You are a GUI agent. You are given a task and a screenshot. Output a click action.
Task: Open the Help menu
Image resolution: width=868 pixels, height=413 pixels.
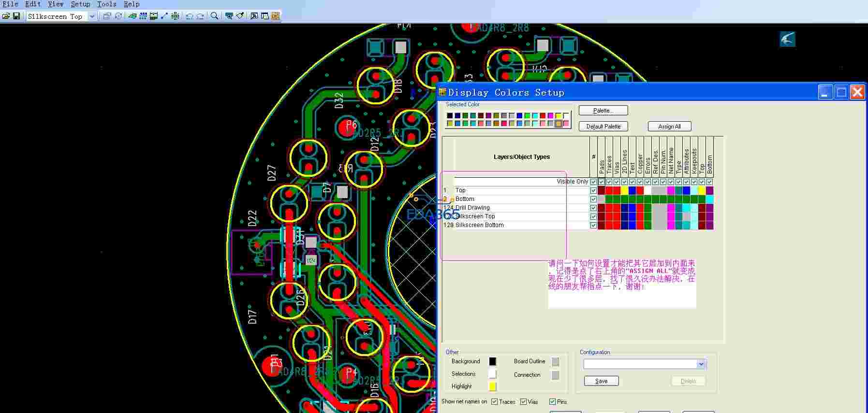(131, 4)
